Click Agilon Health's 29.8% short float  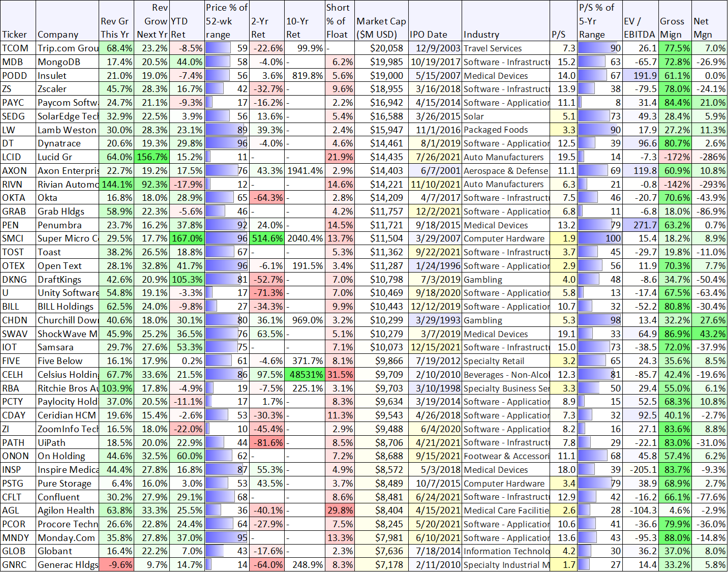coord(340,510)
